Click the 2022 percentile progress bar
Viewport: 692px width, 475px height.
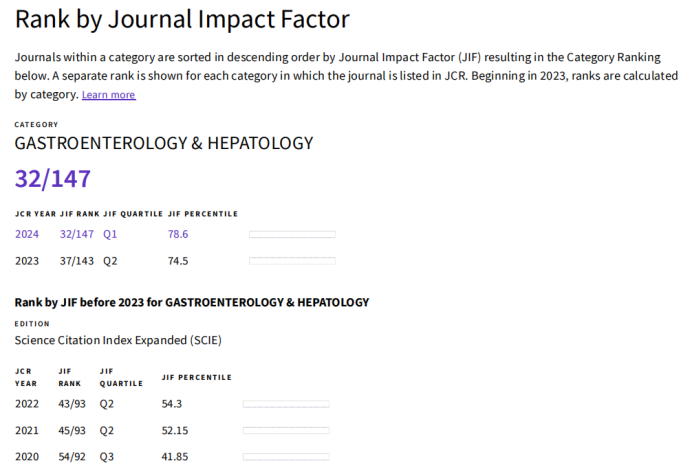coord(286,404)
